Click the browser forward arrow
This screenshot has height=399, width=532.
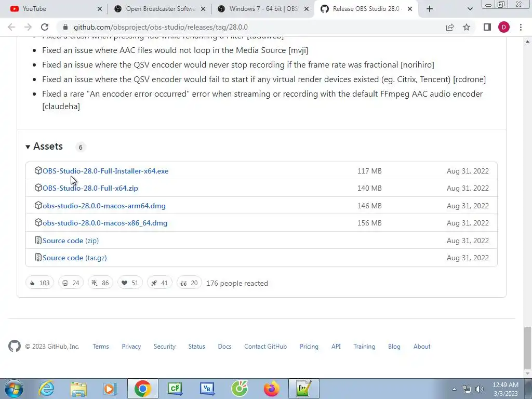coord(28,27)
